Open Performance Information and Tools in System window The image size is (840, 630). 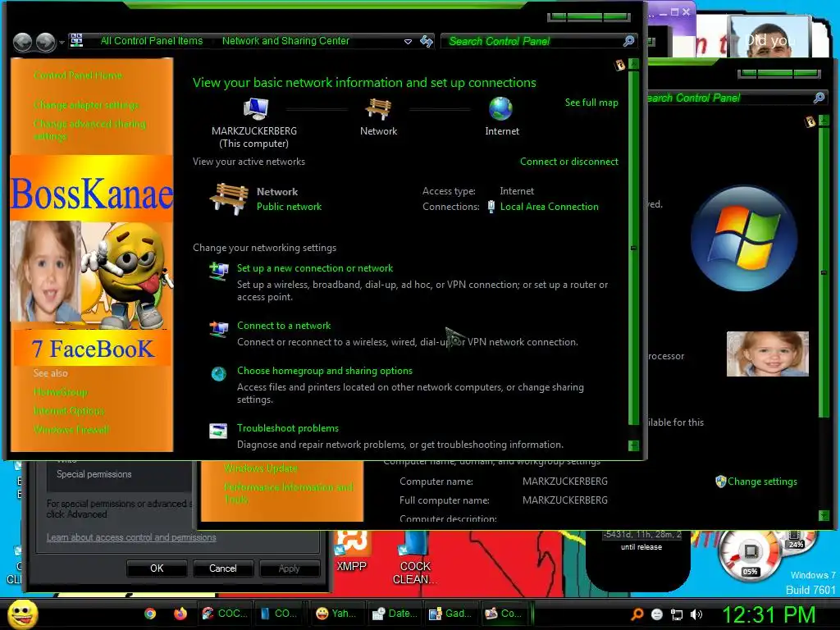coord(288,493)
